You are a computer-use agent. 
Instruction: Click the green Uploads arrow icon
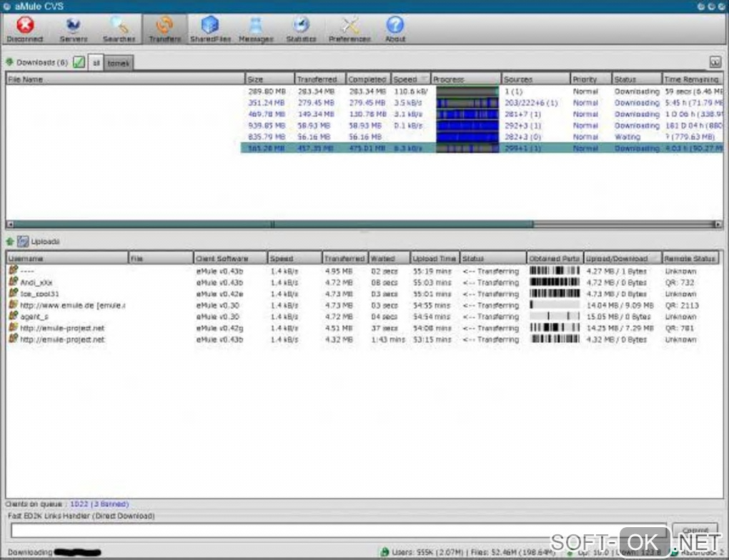10,241
